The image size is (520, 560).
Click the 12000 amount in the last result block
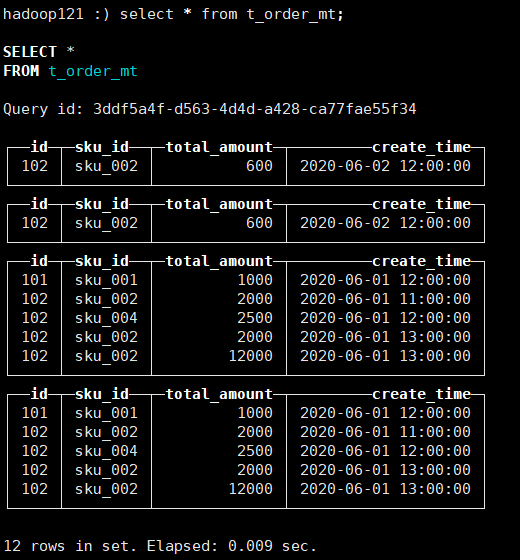point(251,489)
